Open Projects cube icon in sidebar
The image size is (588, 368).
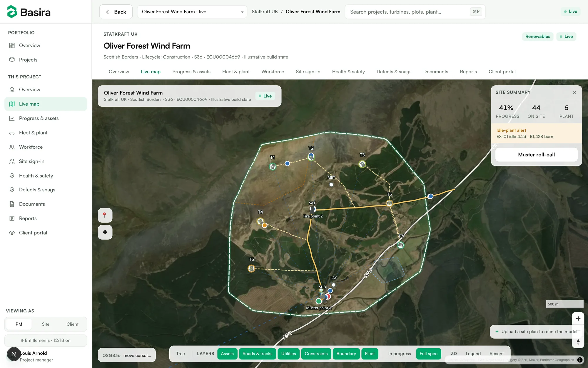pyautogui.click(x=12, y=59)
